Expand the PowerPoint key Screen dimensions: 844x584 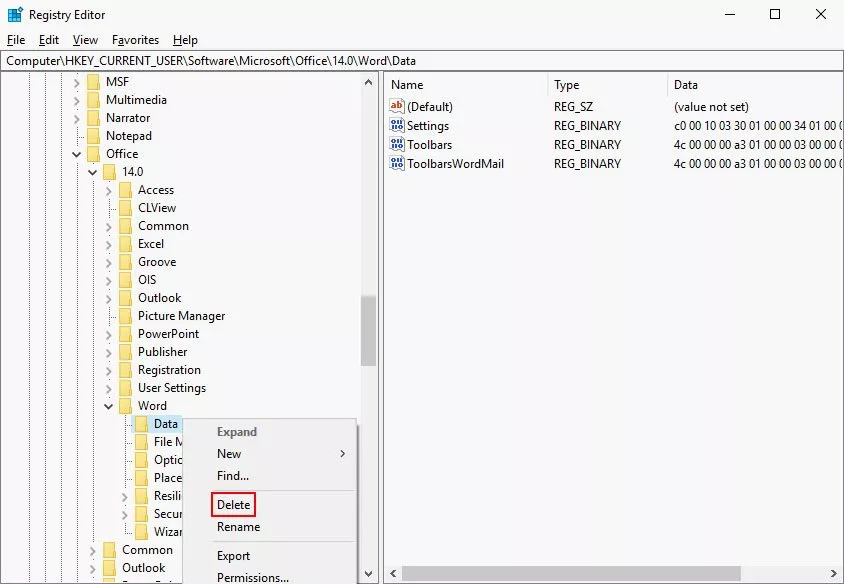pyautogui.click(x=109, y=335)
